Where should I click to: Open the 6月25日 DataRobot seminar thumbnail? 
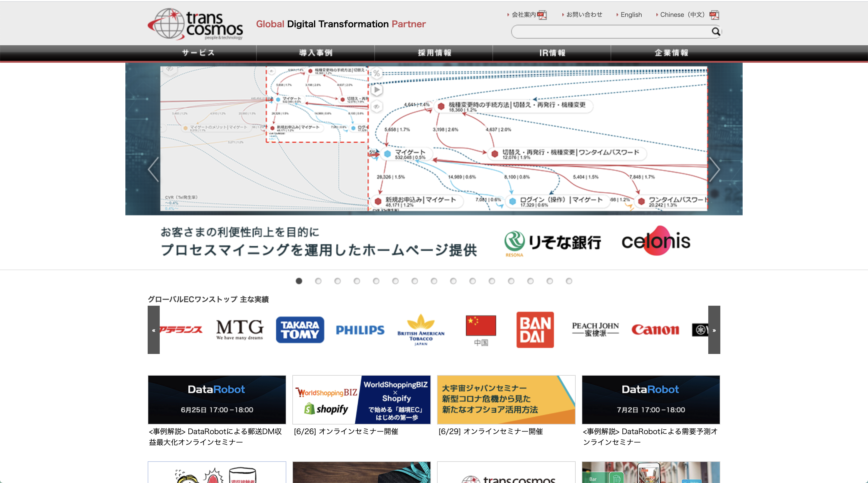(x=217, y=400)
